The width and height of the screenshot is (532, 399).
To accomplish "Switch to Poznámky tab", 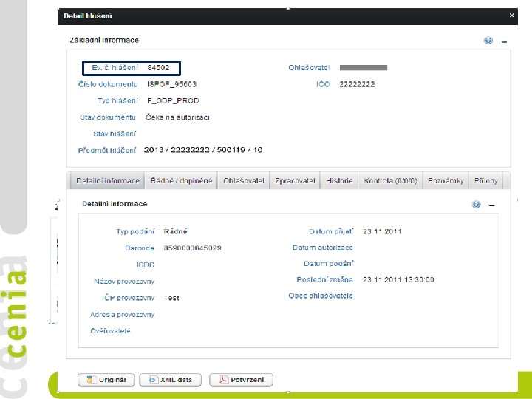I will [446, 181].
